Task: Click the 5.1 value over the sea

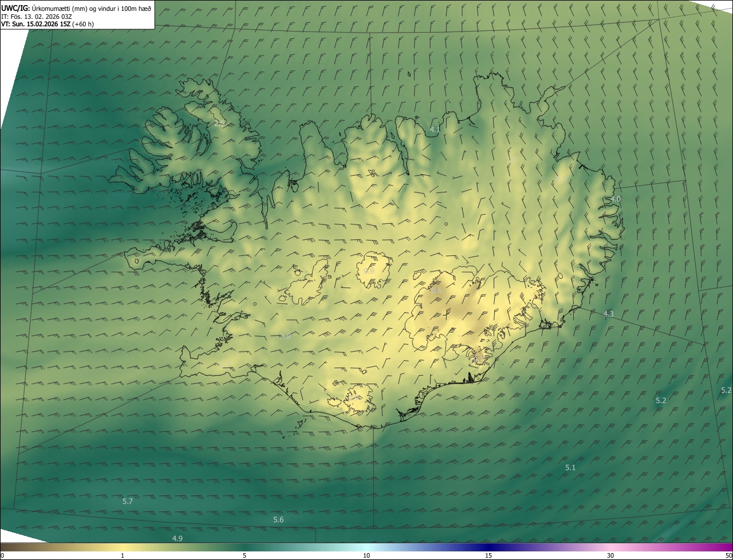Action: [x=570, y=468]
